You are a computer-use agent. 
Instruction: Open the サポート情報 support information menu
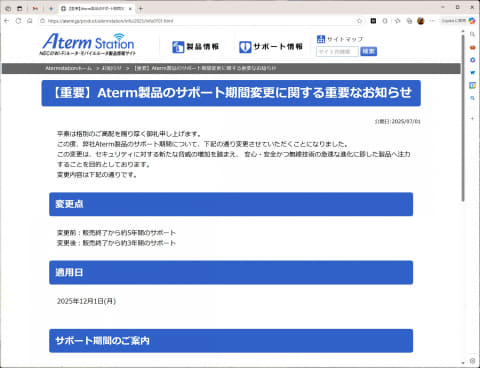pyautogui.click(x=271, y=47)
